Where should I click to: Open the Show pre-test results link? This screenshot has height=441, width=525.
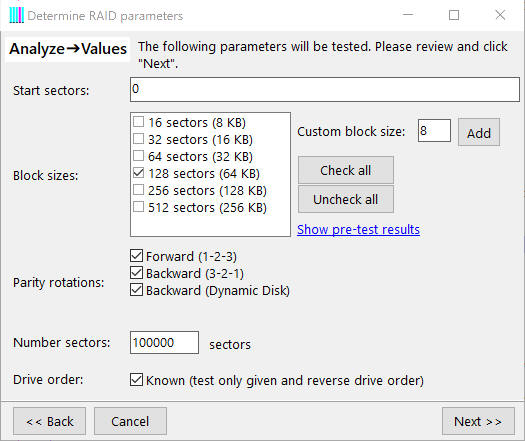(x=358, y=230)
